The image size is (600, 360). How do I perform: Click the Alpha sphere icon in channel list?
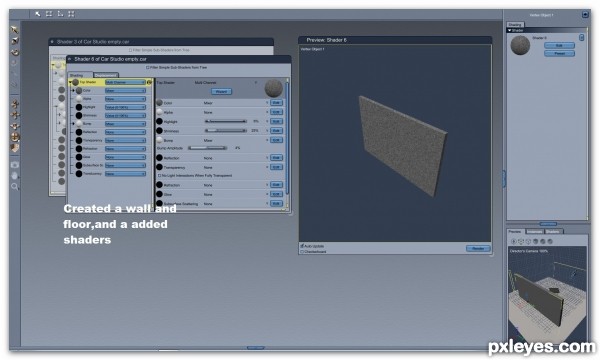(160, 112)
